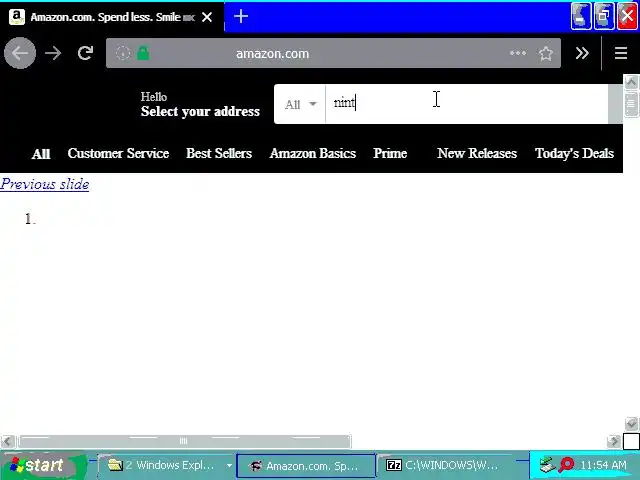Click the red magnifier tray icon
The width and height of the screenshot is (640, 480).
point(567,465)
